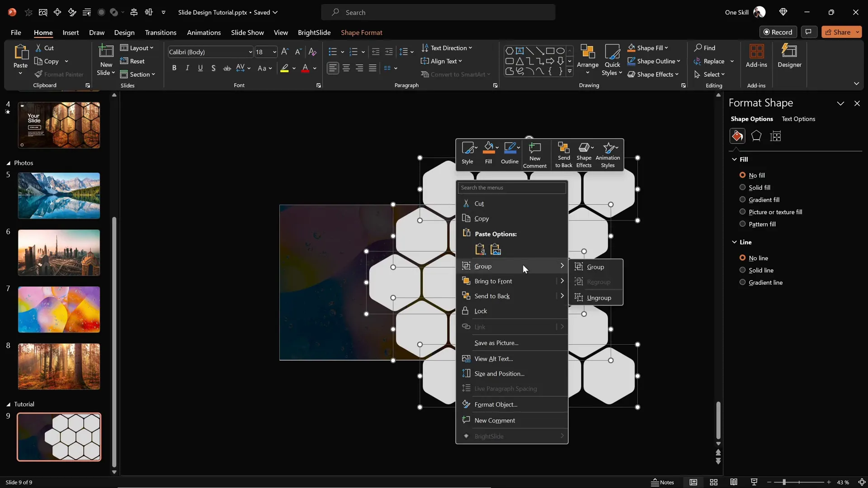
Task: Collapse the Photos section in slide panel
Action: (x=8, y=163)
